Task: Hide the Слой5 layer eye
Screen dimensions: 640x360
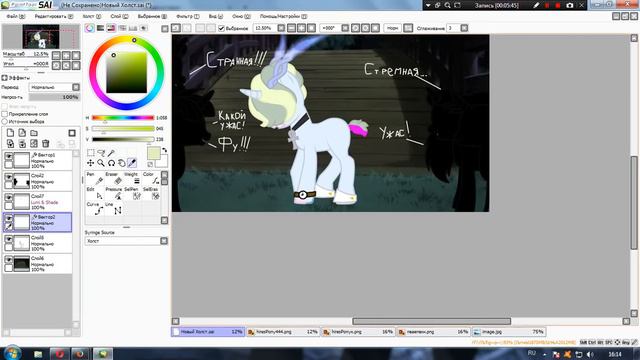Action: tap(8, 239)
